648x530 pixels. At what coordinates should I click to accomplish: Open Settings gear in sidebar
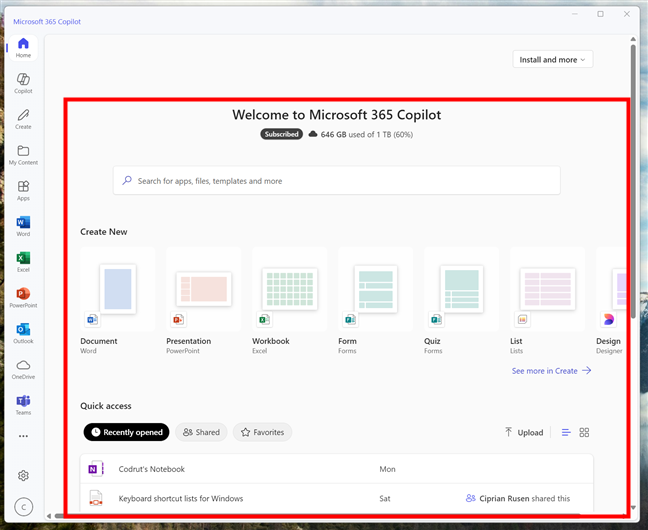[23, 475]
